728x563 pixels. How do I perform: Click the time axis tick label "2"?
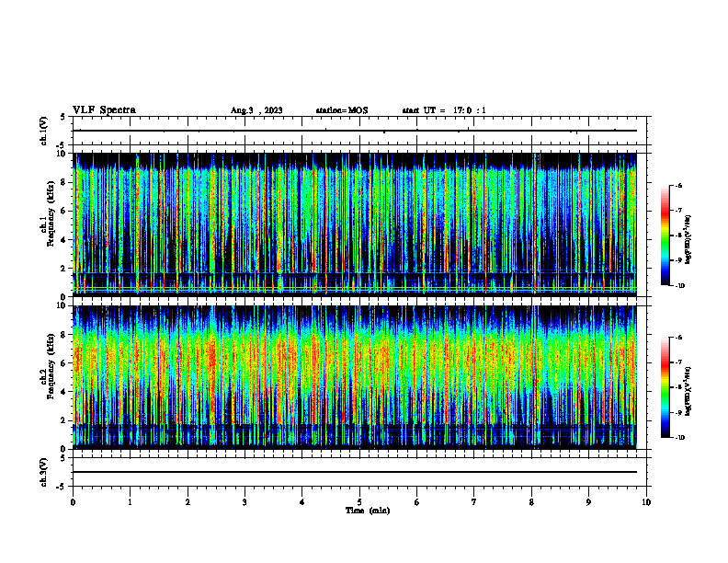(188, 502)
